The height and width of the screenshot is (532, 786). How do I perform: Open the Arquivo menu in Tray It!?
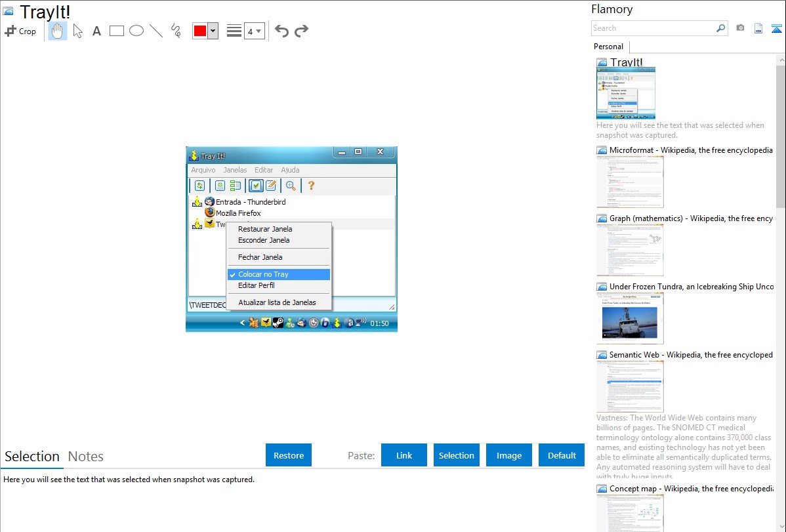(x=203, y=170)
